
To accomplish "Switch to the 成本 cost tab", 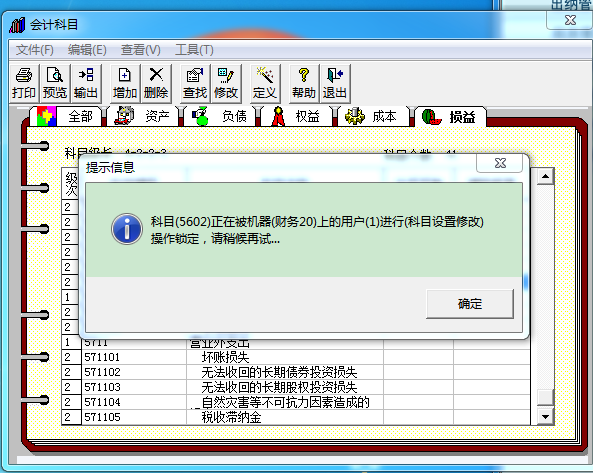I will pyautogui.click(x=372, y=116).
